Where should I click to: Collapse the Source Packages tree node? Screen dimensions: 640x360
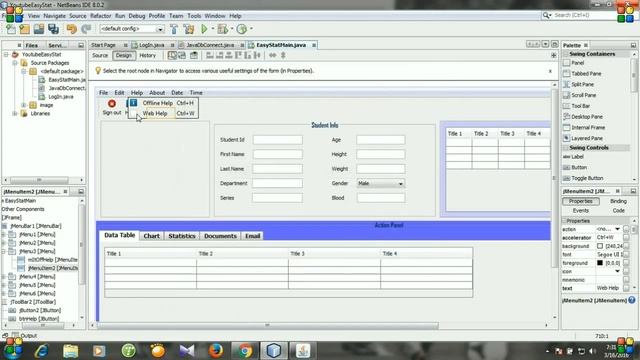(15, 63)
